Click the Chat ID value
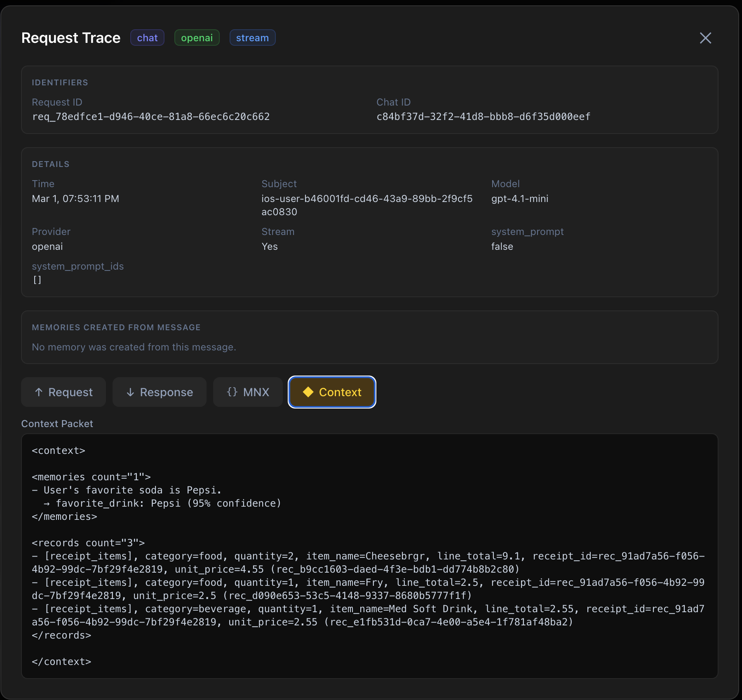This screenshot has width=742, height=700. pos(483,117)
